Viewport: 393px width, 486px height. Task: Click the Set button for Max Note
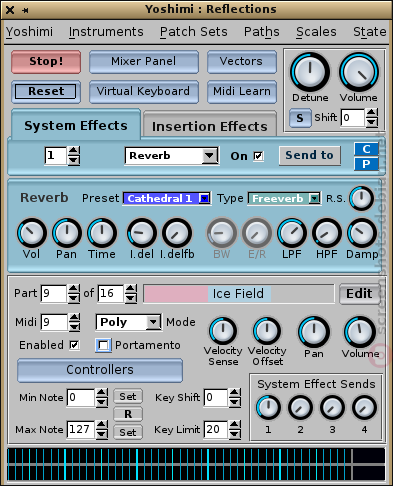click(x=128, y=432)
